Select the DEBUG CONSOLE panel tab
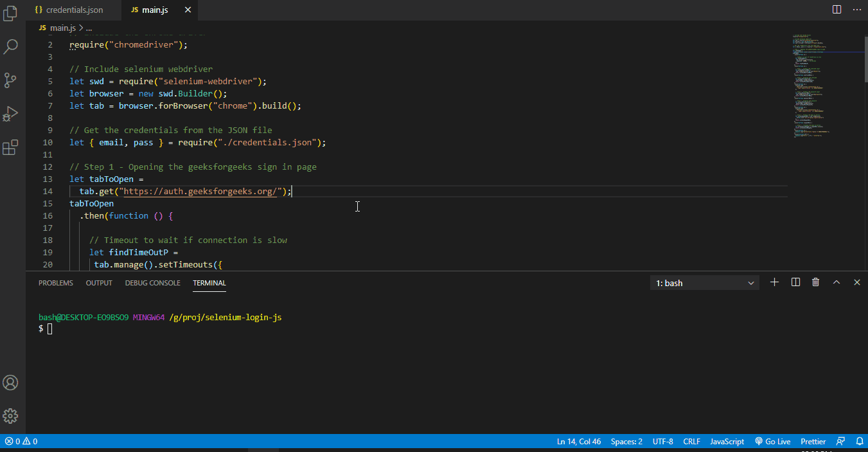This screenshot has height=452, width=868. click(x=152, y=283)
